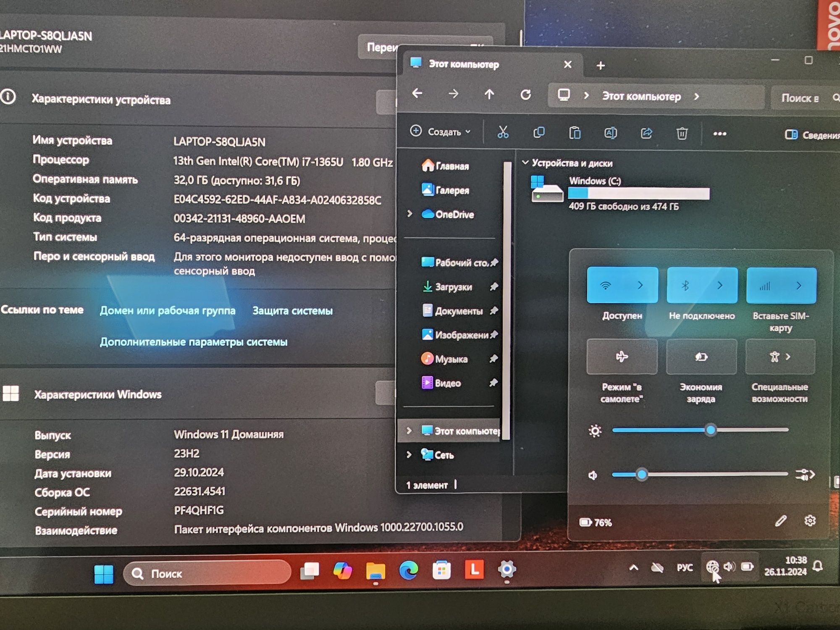Launch Copilot from the taskbar
The width and height of the screenshot is (840, 630).
coord(342,571)
